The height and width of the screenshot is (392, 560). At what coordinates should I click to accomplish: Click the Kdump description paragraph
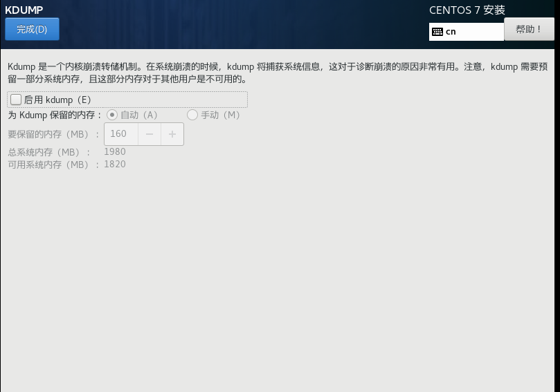click(x=278, y=73)
